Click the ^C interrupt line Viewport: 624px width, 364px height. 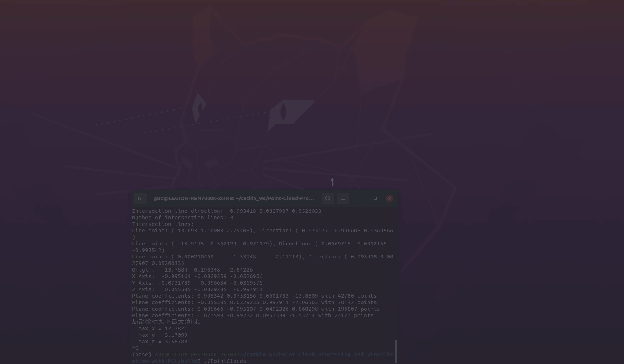pos(135,348)
